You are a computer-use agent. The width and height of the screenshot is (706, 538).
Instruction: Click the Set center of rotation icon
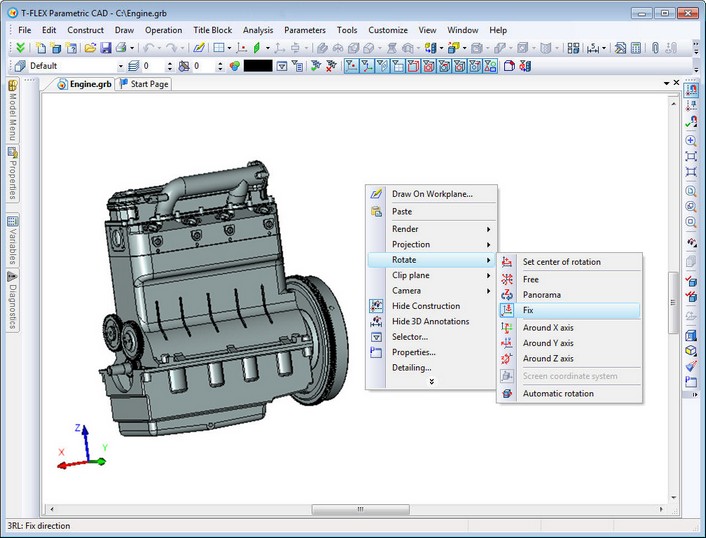click(x=508, y=262)
